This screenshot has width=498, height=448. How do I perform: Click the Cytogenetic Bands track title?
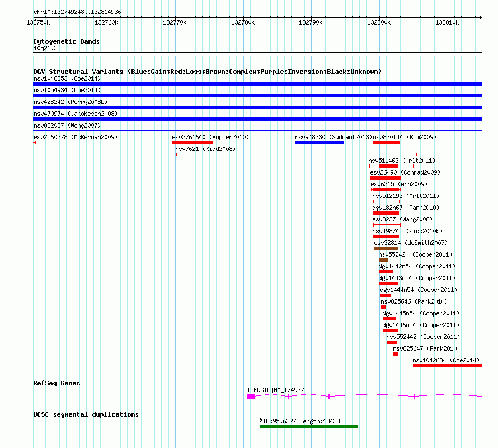67,41
